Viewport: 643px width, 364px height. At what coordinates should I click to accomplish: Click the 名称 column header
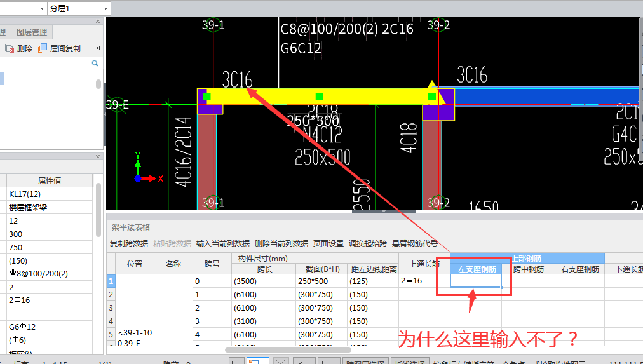click(x=173, y=264)
